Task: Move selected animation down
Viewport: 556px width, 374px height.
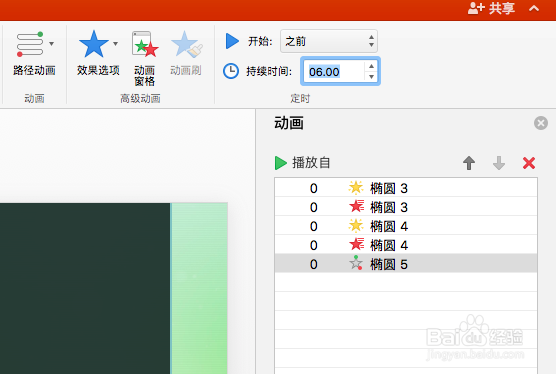Action: tap(499, 163)
